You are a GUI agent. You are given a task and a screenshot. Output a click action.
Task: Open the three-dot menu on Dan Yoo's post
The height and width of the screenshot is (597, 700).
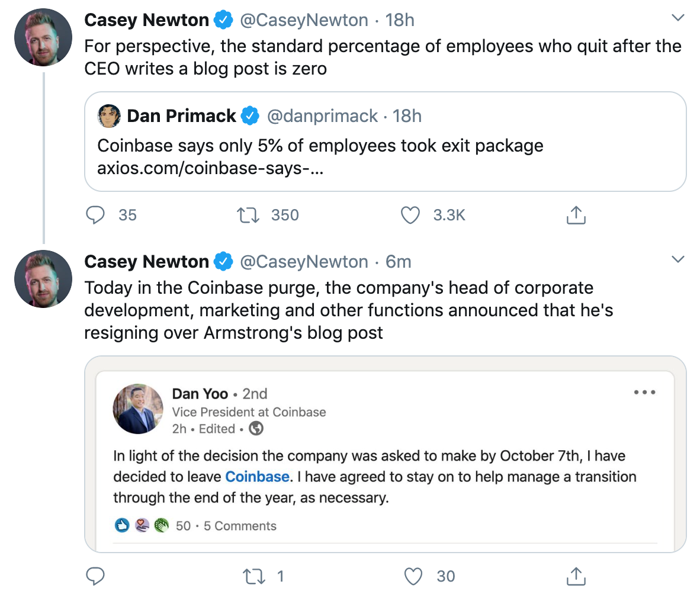(644, 392)
